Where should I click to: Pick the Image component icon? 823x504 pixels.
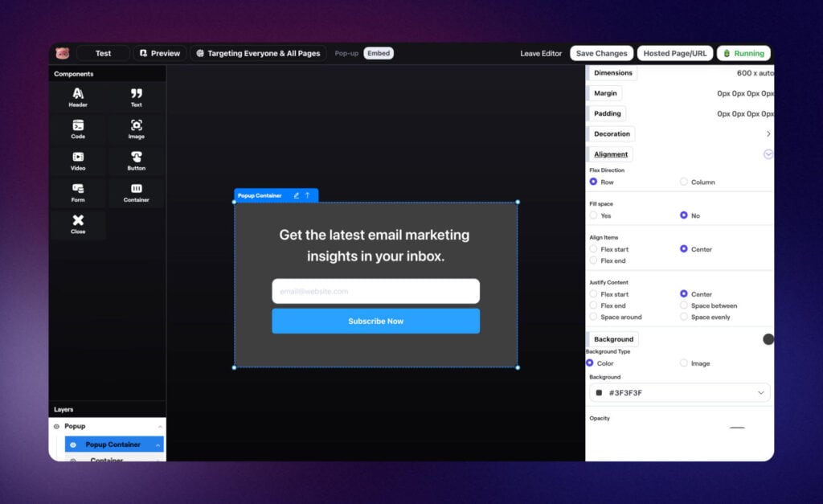tap(137, 125)
